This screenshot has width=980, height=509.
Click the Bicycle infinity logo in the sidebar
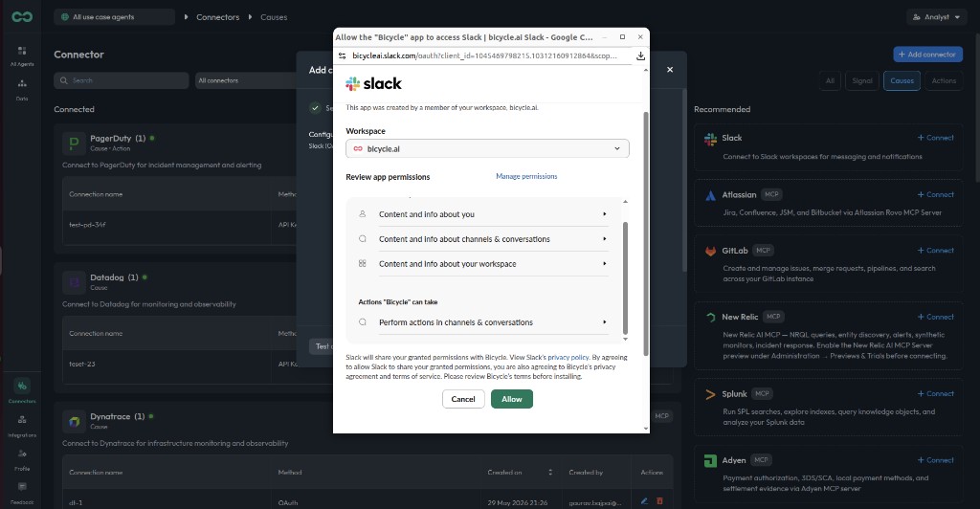pyautogui.click(x=22, y=17)
